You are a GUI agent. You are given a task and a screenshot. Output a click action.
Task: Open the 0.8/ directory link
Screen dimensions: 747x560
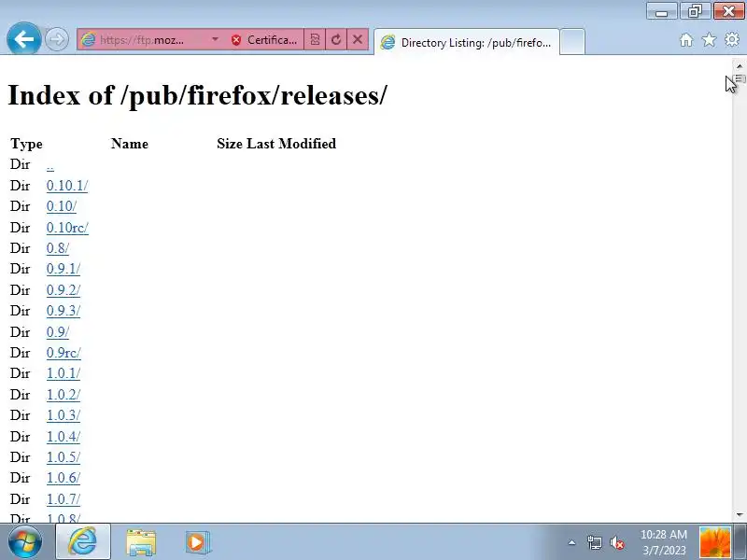click(58, 248)
